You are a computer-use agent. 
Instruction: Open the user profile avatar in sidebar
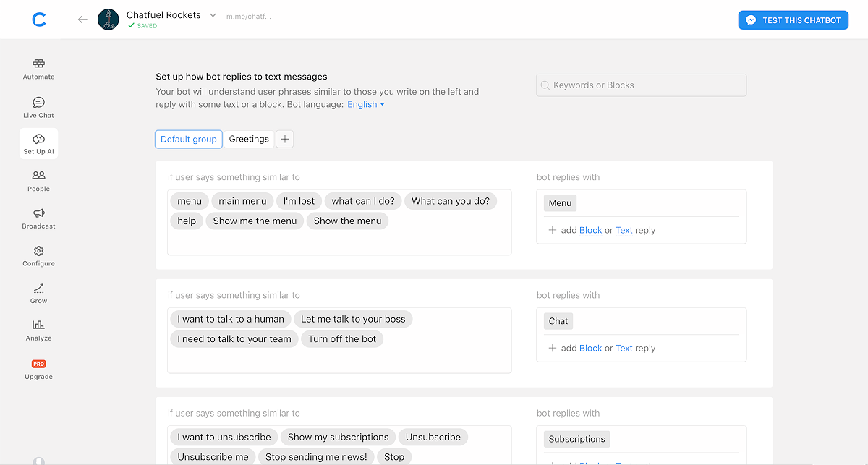pyautogui.click(x=39, y=461)
